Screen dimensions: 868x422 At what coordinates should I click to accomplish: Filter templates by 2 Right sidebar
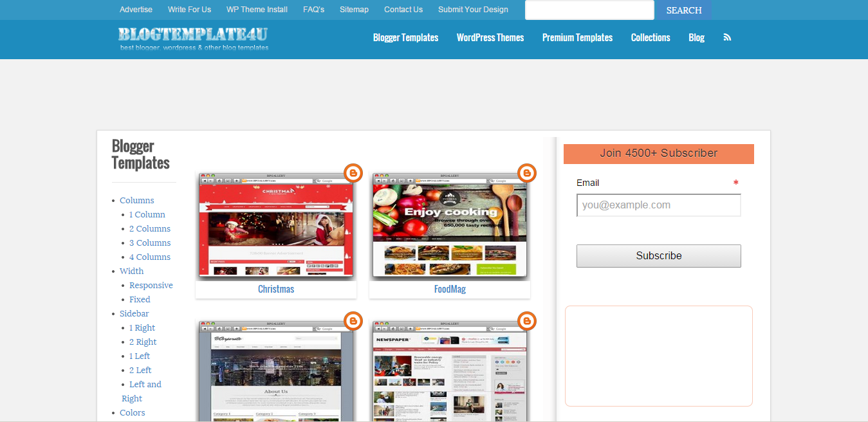(x=143, y=342)
